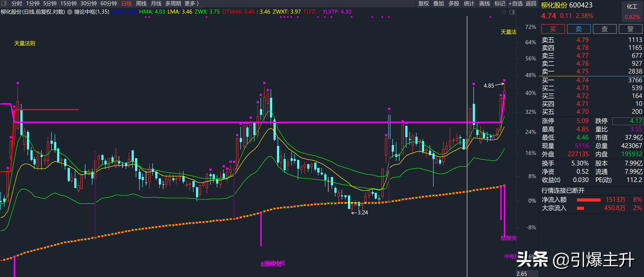Open 叠加 overlay option

[x=439, y=4]
